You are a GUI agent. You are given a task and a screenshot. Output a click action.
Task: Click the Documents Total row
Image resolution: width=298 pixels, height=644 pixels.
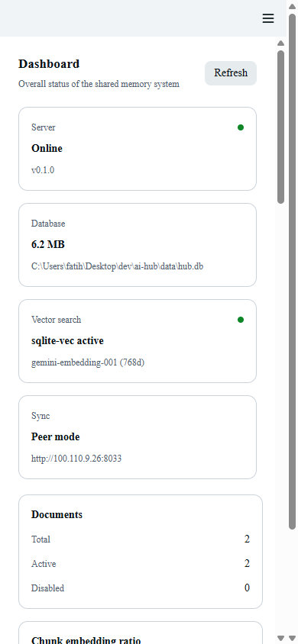[x=141, y=539]
